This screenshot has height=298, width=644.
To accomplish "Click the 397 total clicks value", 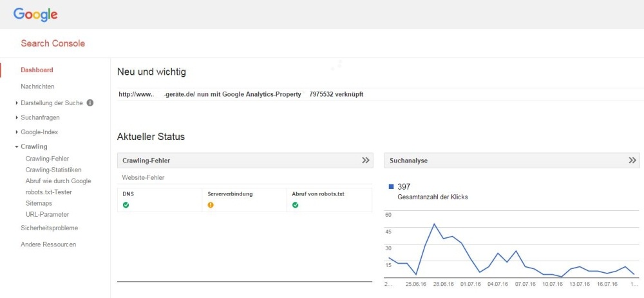I will (404, 187).
